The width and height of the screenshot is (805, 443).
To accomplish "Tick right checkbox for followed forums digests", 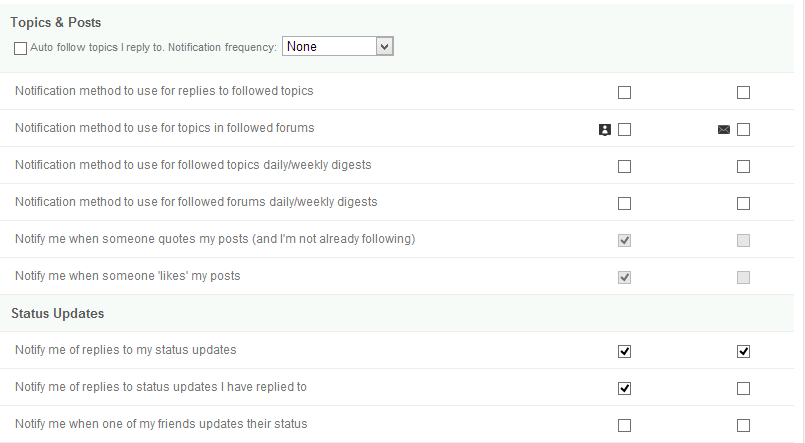I will (743, 203).
